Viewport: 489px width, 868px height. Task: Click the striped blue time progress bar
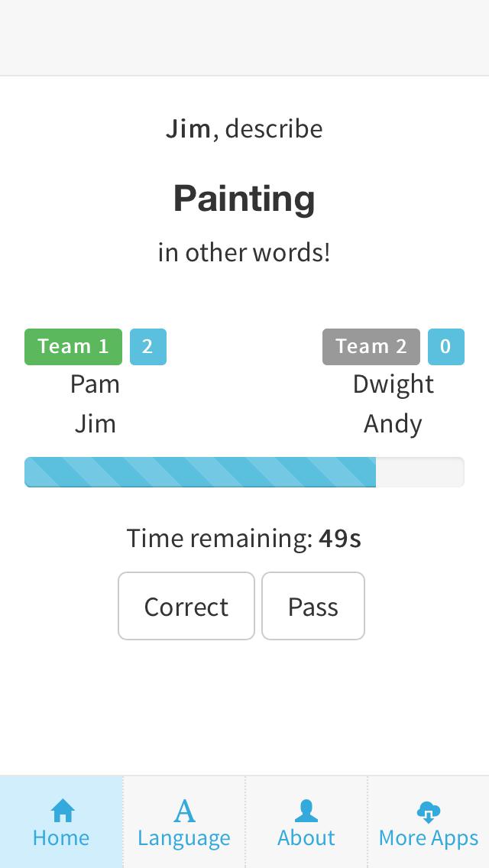coord(200,472)
